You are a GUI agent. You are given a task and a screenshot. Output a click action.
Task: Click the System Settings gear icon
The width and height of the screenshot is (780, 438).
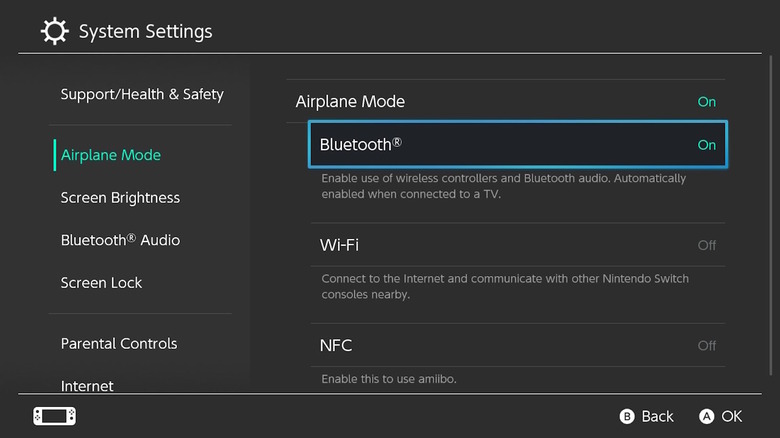(x=54, y=31)
